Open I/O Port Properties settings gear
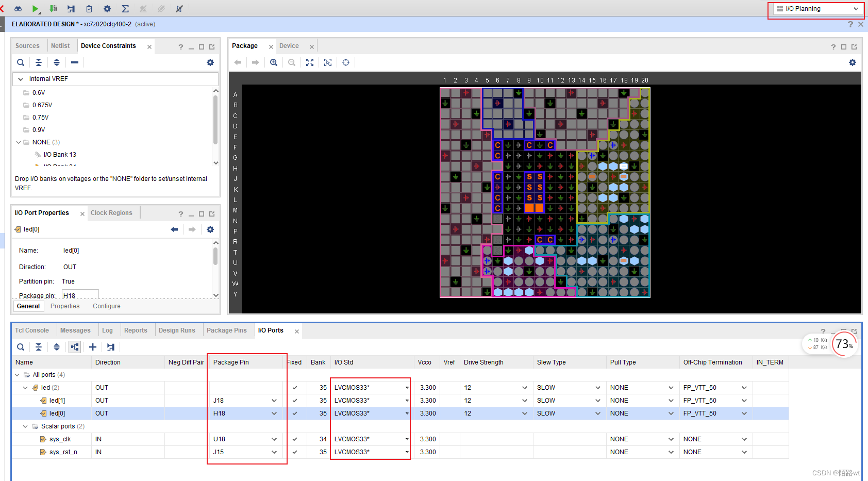This screenshot has width=868, height=481. coord(210,229)
